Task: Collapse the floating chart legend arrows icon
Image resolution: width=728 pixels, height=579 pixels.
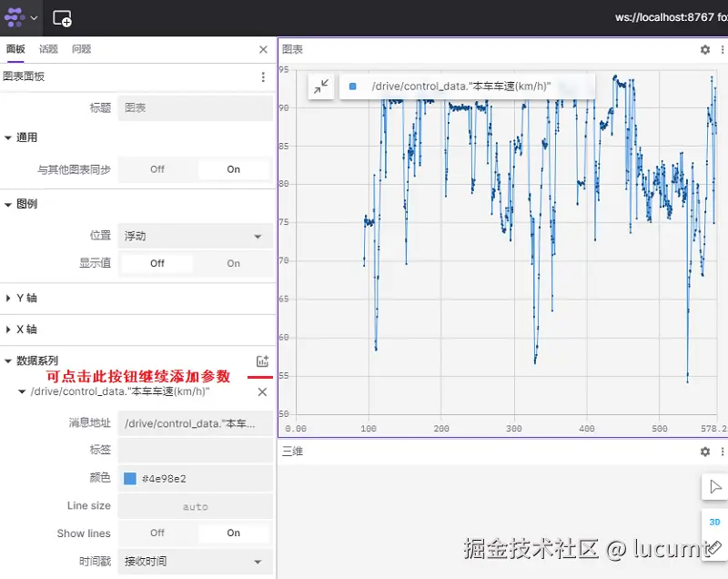Action: [321, 86]
